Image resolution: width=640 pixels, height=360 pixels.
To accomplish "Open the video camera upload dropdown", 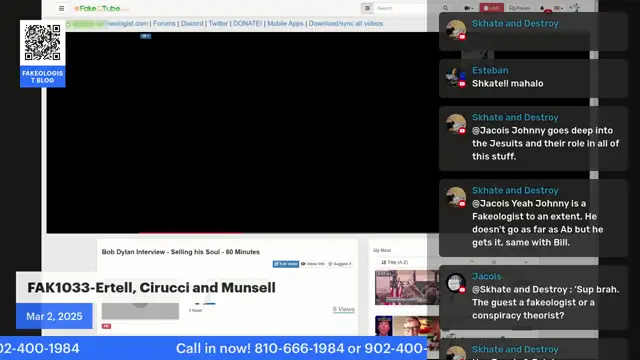I will 469,8.
